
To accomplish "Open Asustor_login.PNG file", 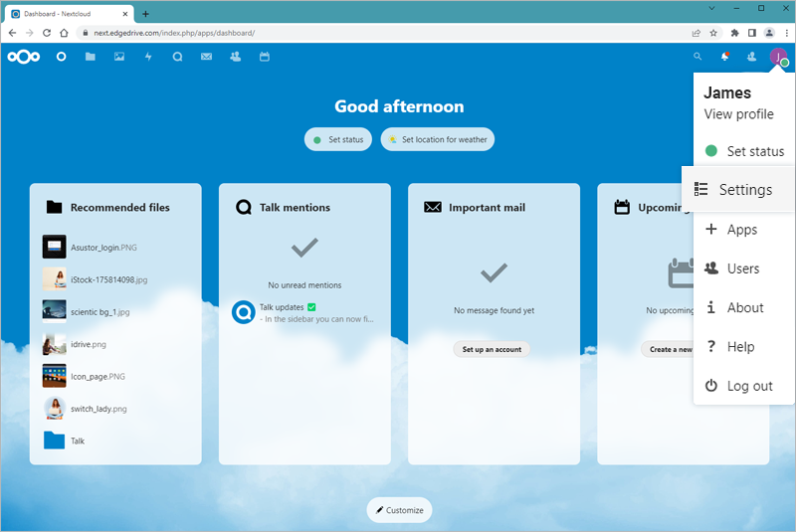I will [115, 247].
